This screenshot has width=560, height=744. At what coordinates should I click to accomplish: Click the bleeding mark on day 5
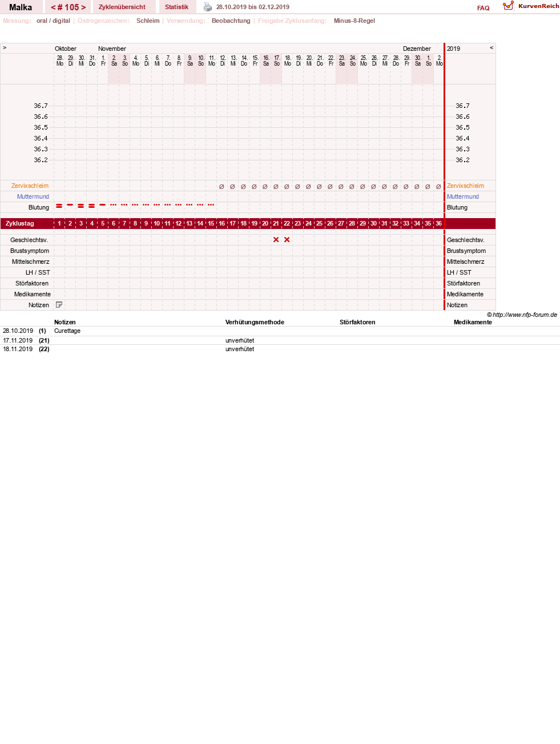pyautogui.click(x=102, y=204)
